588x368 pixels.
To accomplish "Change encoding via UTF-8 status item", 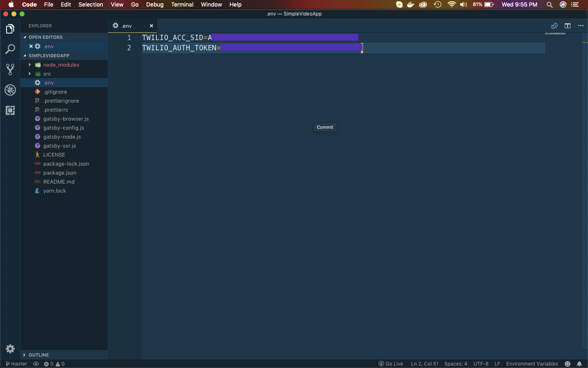I will tap(481, 364).
